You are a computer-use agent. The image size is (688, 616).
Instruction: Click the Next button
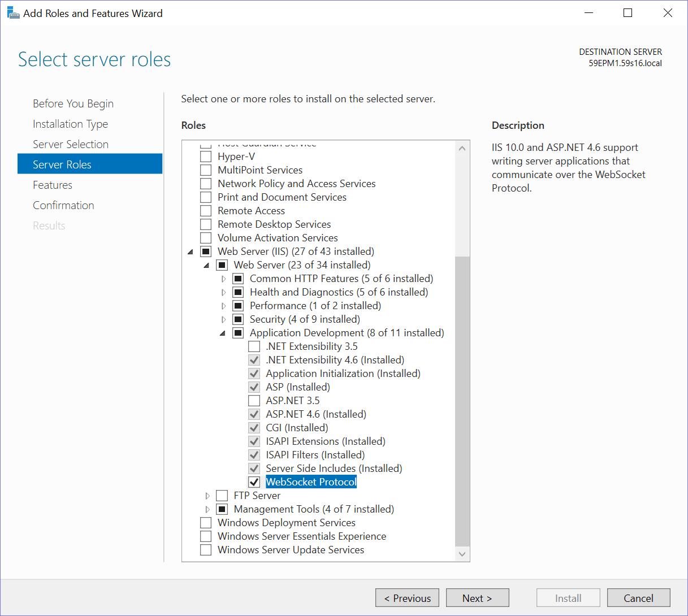(x=477, y=598)
